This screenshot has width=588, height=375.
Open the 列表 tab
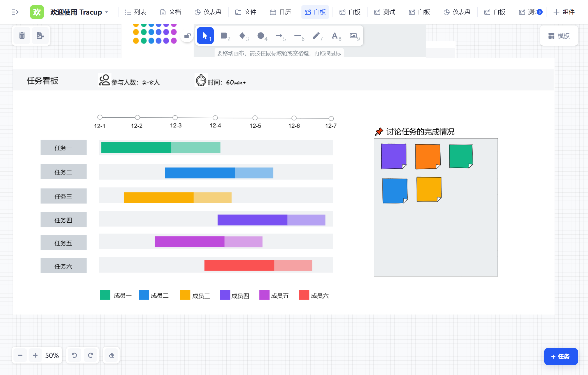click(136, 12)
